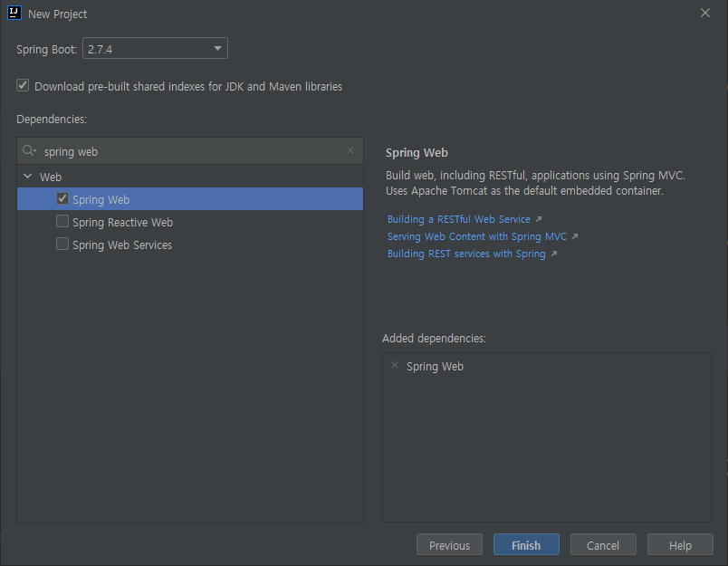Toggle download pre-built shared indexes checkbox
The width and height of the screenshot is (728, 566).
[23, 85]
